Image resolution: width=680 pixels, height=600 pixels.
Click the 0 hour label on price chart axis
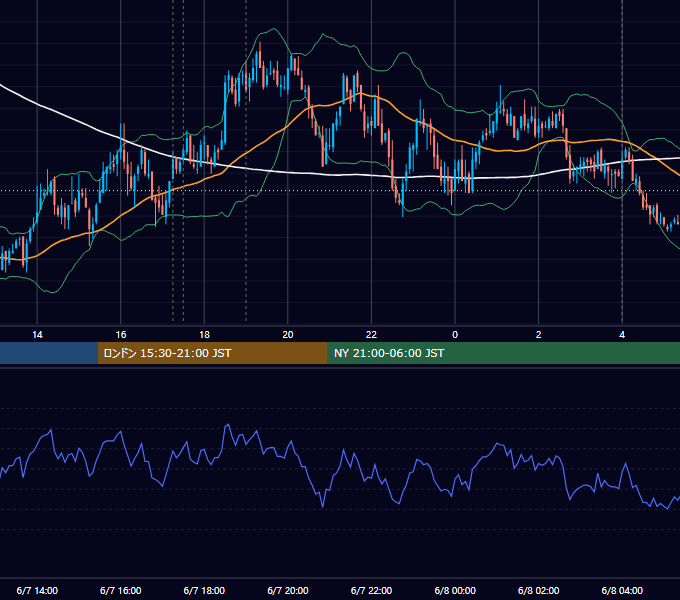(x=455, y=335)
